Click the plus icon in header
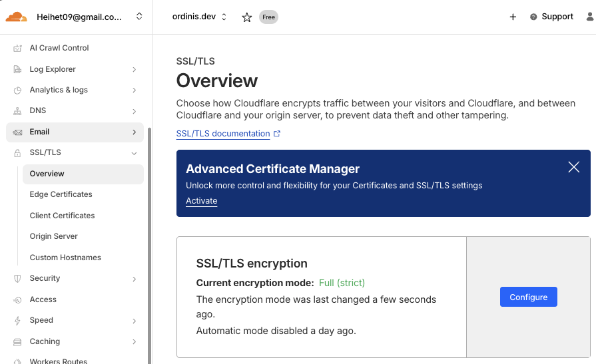The image size is (596, 364). pos(513,17)
